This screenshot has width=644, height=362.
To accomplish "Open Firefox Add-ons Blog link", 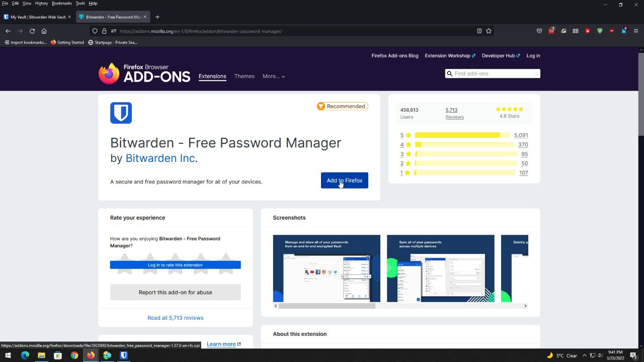I will click(395, 56).
